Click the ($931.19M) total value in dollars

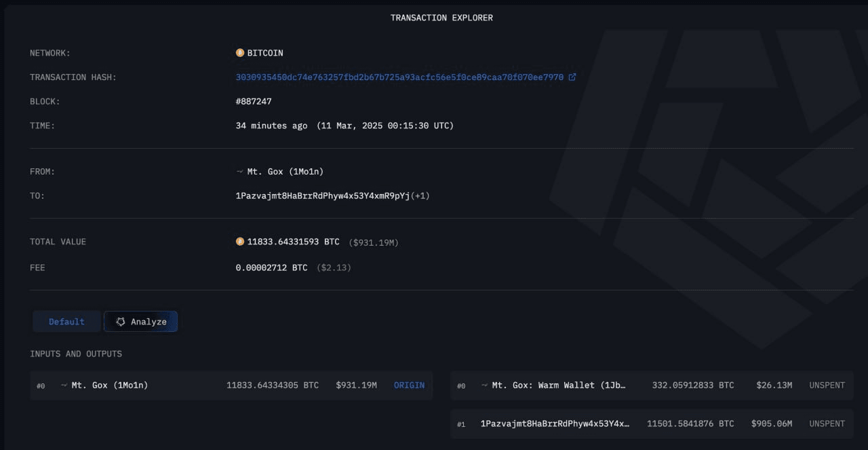pos(374,242)
